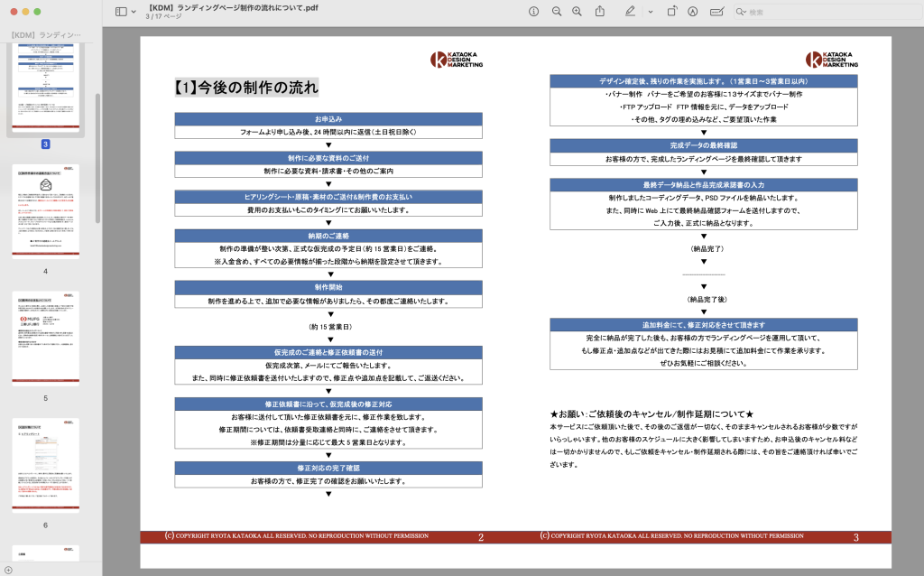This screenshot has width=924, height=576.
Task: Open the form filling tool
Action: (716, 12)
